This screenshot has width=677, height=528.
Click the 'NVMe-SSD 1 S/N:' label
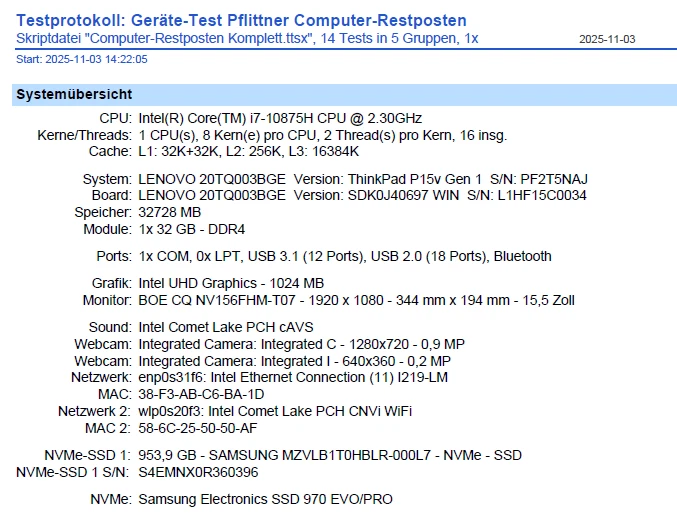(x=73, y=472)
